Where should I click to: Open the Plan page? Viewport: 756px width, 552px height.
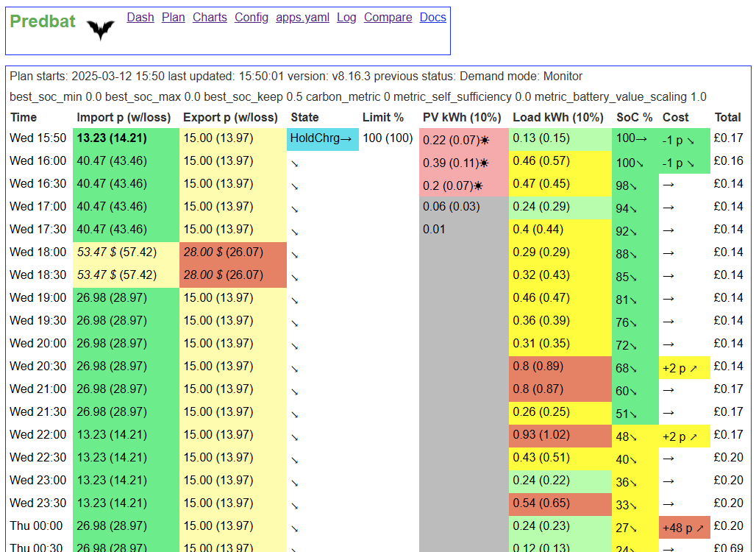coord(173,18)
